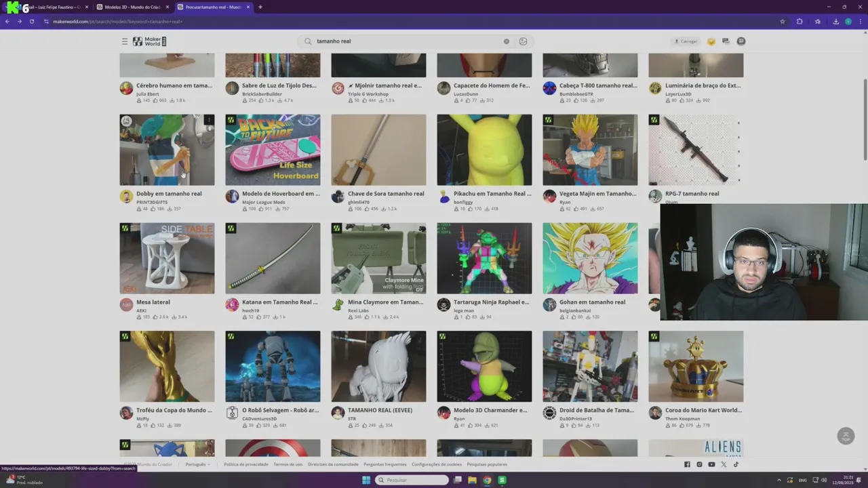This screenshot has height=488, width=868.
Task: Clear the search field text
Action: 506,41
